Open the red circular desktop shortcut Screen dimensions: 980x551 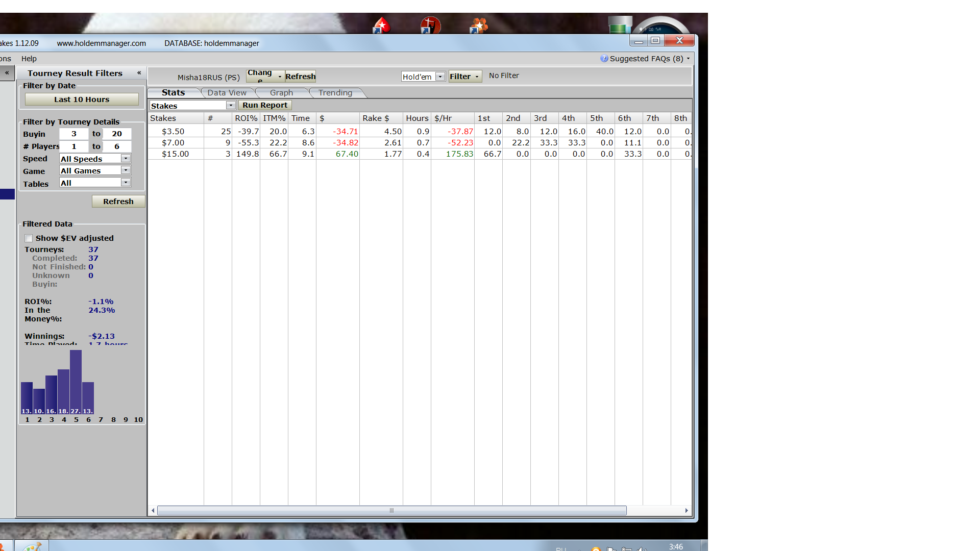[430, 25]
